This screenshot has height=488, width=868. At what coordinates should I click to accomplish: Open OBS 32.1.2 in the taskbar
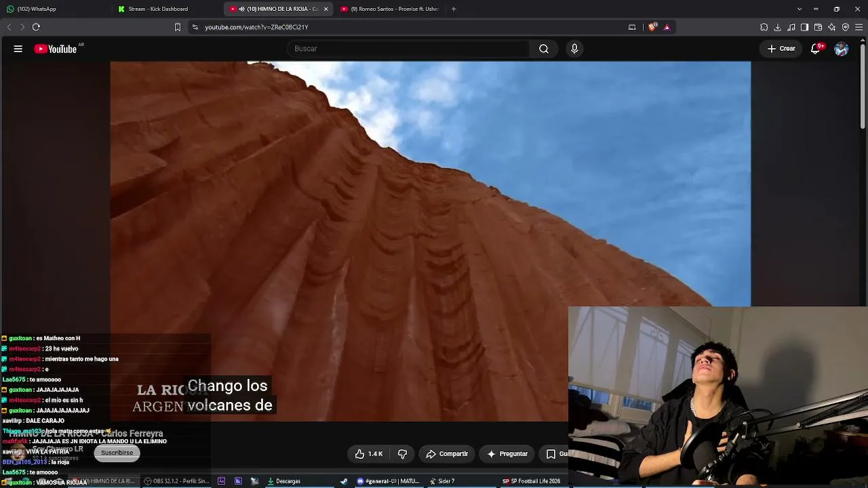pyautogui.click(x=176, y=481)
